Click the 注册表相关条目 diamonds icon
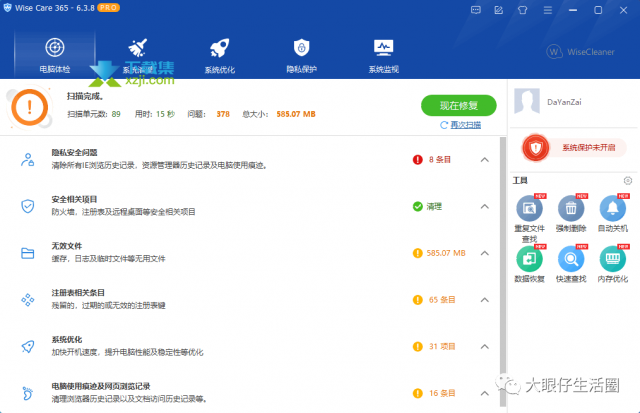 pyautogui.click(x=27, y=300)
